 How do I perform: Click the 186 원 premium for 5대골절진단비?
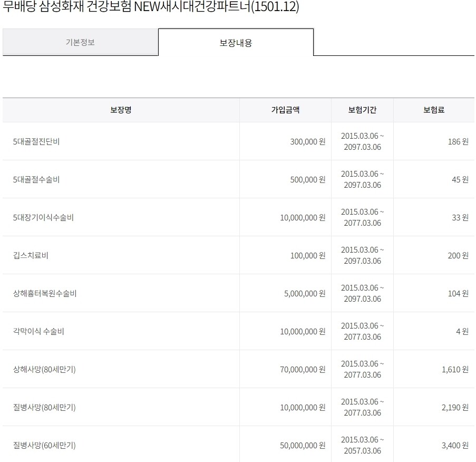pyautogui.click(x=458, y=141)
